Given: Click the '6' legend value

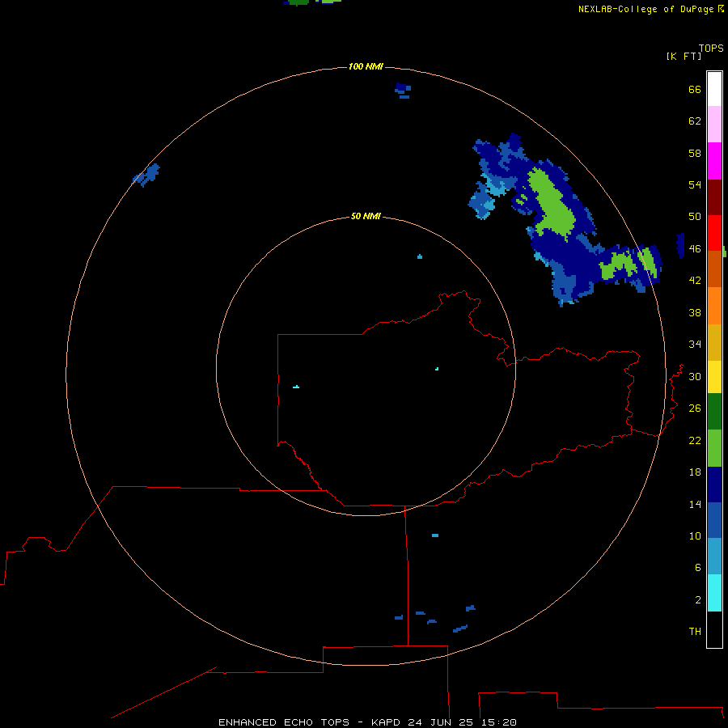Looking at the screenshot, I should (x=697, y=568).
